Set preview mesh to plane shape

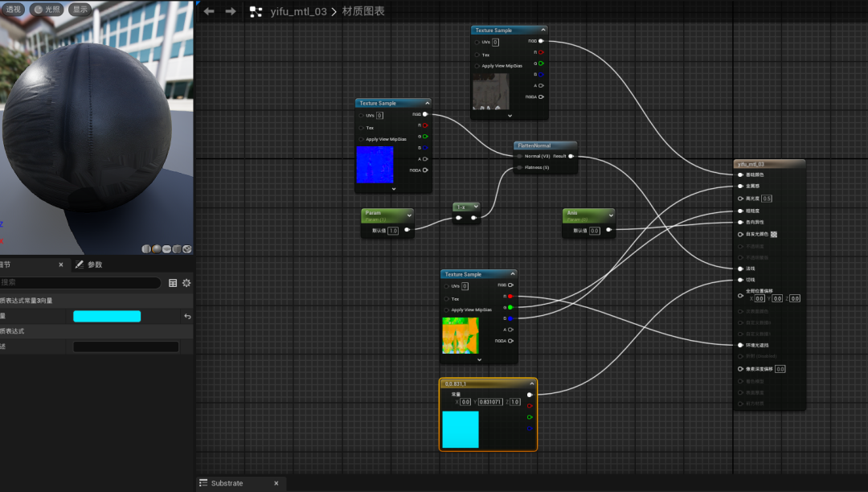coord(166,249)
